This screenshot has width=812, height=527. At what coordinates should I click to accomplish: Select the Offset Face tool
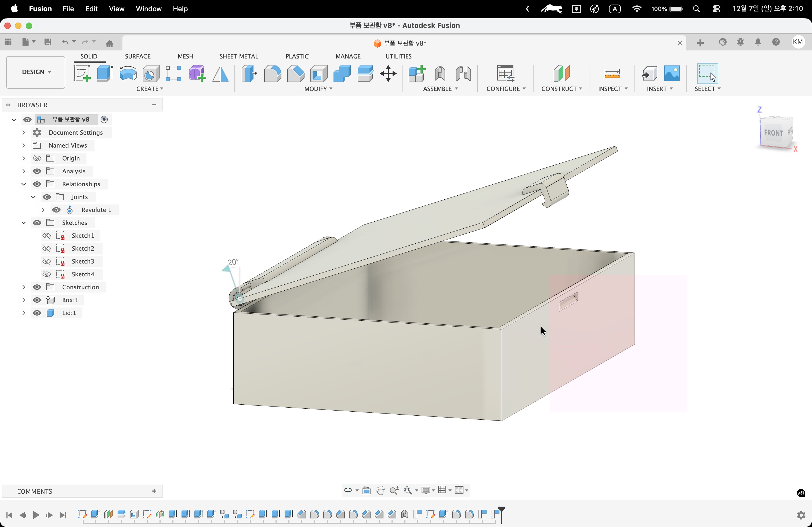(365, 73)
